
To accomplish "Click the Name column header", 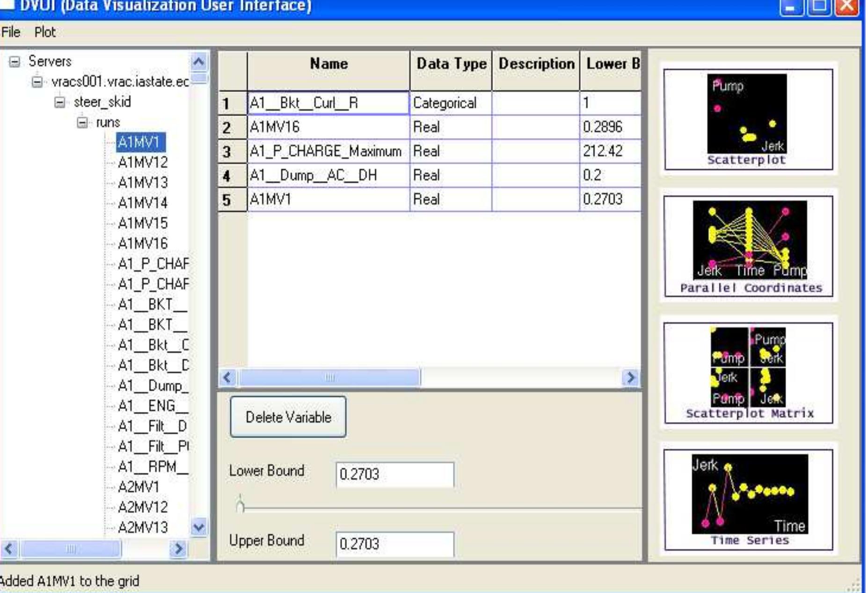I will 328,71.
